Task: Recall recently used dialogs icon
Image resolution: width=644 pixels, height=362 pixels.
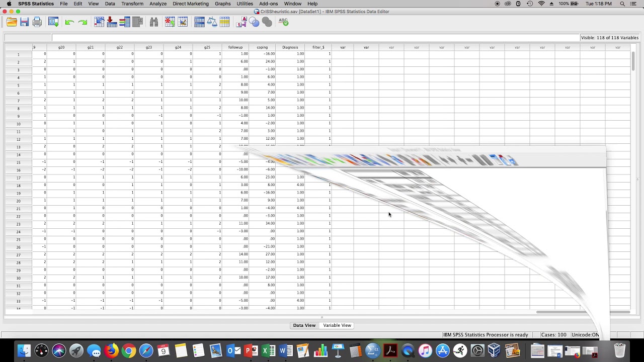Action: (53, 22)
